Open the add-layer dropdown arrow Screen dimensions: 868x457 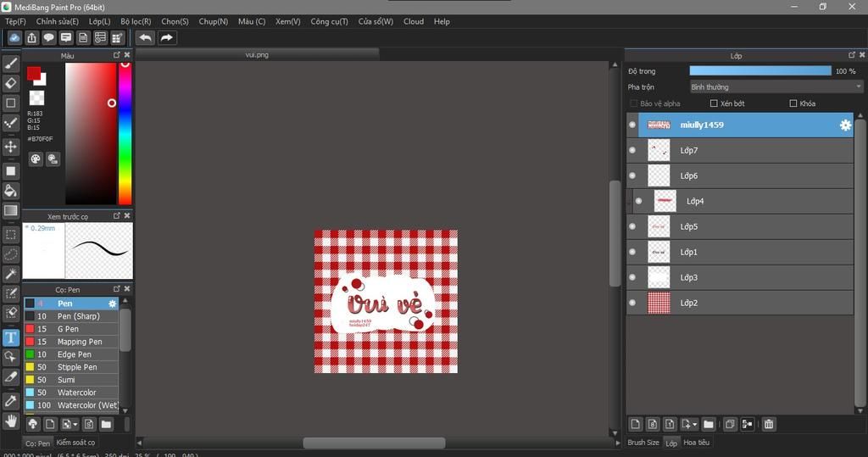pyautogui.click(x=694, y=425)
